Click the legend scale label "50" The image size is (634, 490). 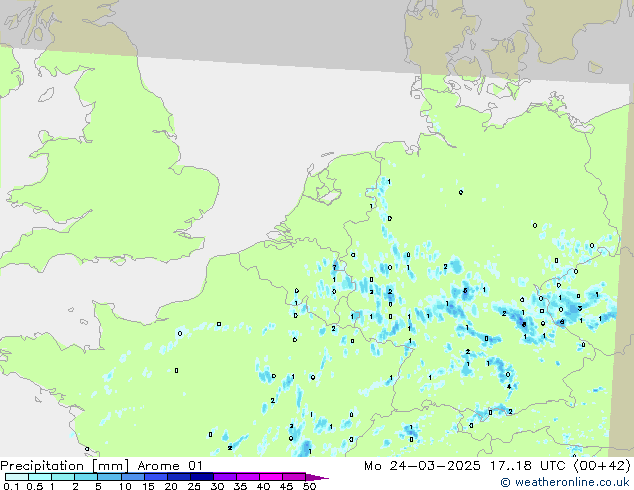pos(309,486)
